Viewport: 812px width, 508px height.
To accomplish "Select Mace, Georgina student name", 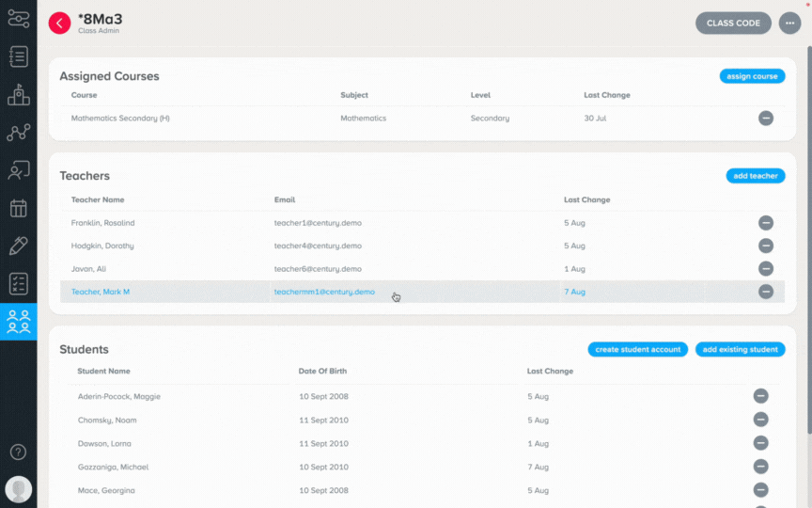I will pyautogui.click(x=106, y=490).
